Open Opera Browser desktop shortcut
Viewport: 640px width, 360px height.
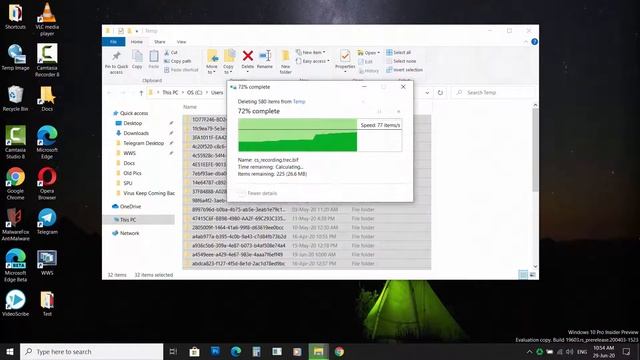(x=47, y=183)
